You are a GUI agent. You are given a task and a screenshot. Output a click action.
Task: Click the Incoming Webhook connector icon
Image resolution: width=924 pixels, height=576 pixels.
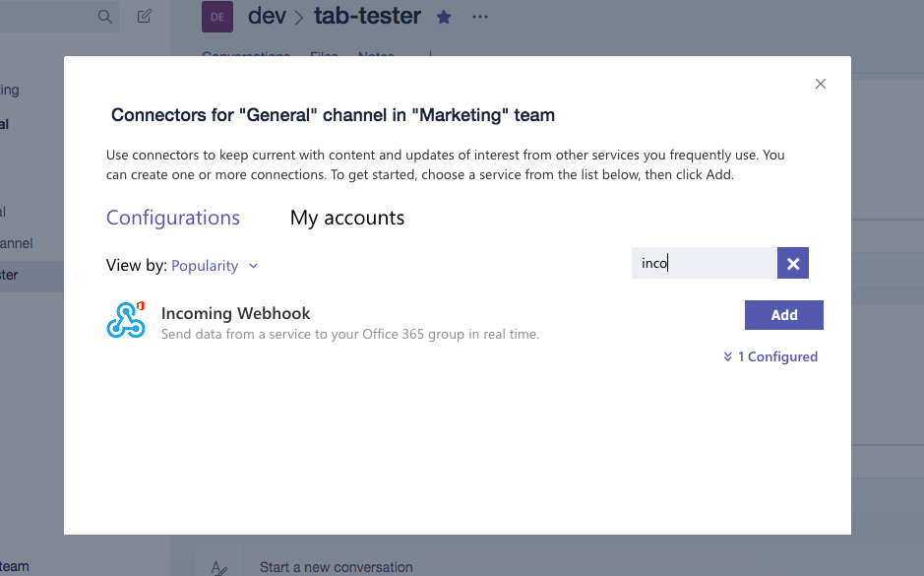[126, 320]
